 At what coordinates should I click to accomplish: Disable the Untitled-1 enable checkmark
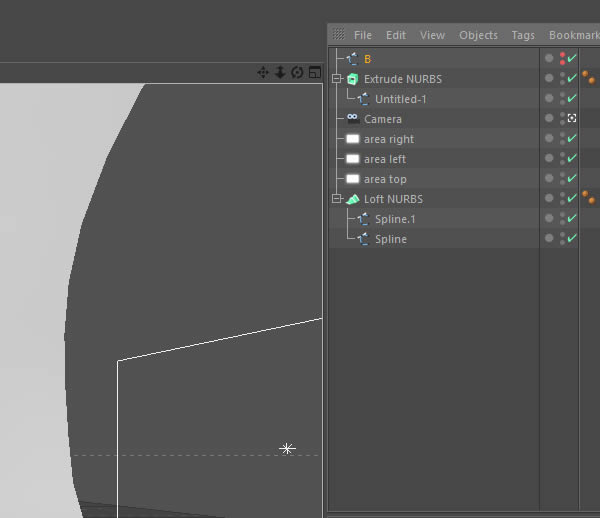(x=572, y=98)
